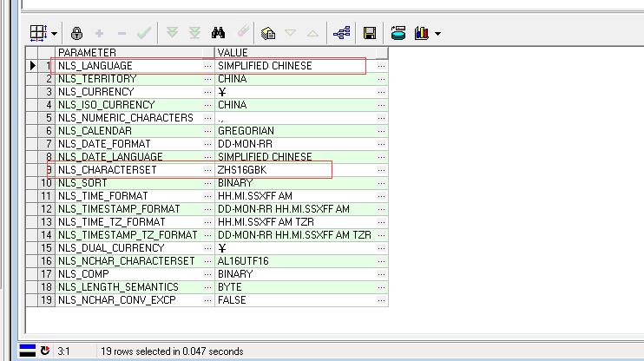Click the delete record minus icon
The height and width of the screenshot is (361, 644).
tap(122, 33)
